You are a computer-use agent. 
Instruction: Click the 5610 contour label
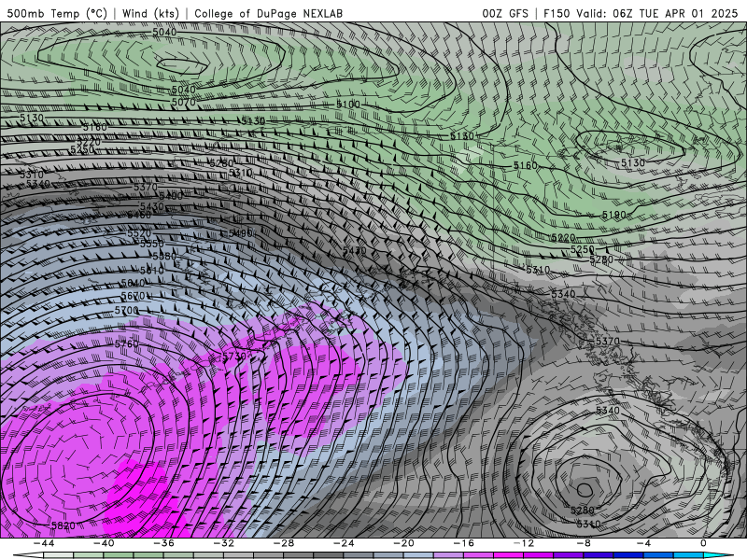click(x=152, y=270)
